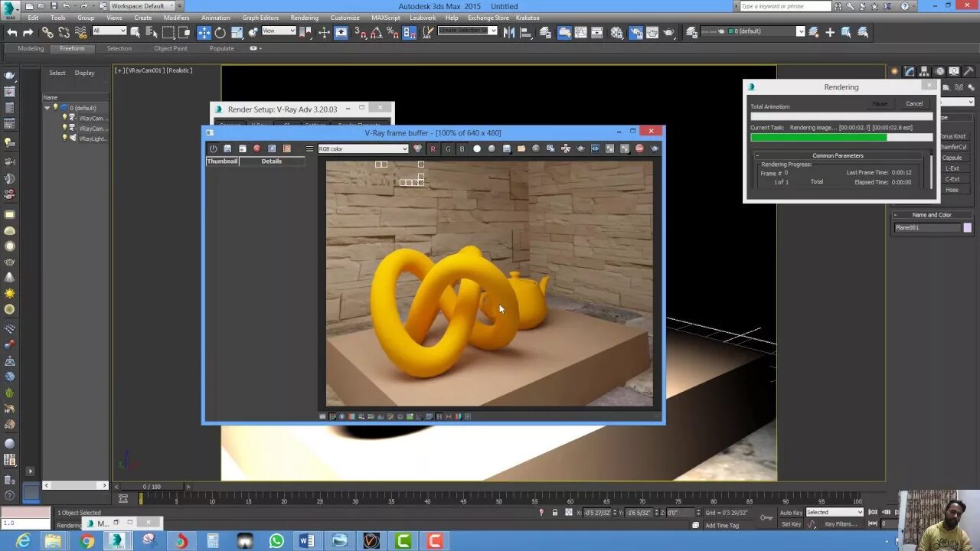The height and width of the screenshot is (551, 980).
Task: Click Auto Key button
Action: coord(790,512)
